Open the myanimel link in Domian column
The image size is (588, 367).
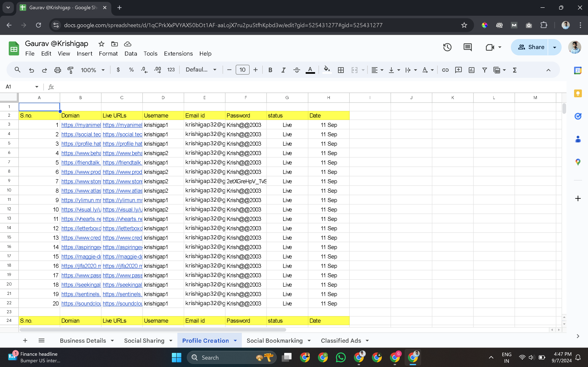click(x=81, y=125)
